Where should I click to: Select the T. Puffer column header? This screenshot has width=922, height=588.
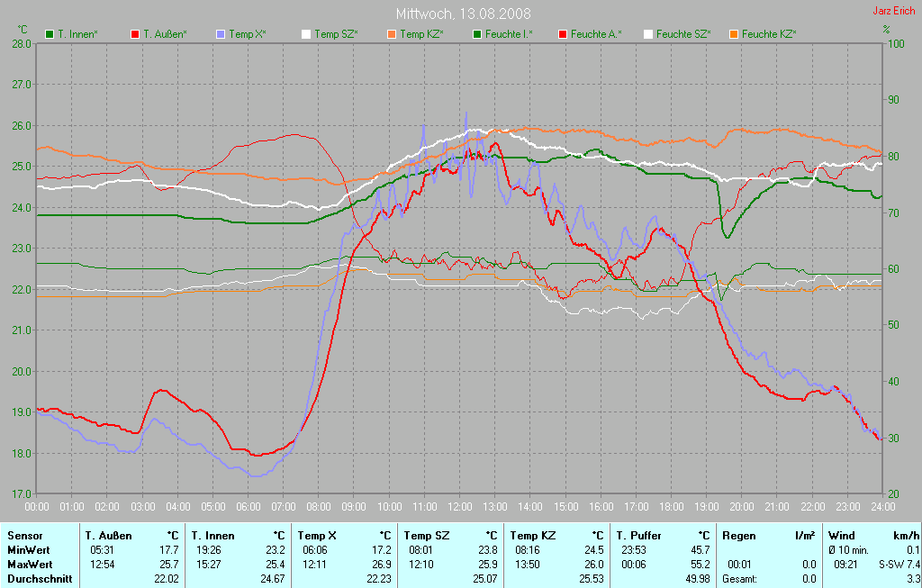(638, 536)
